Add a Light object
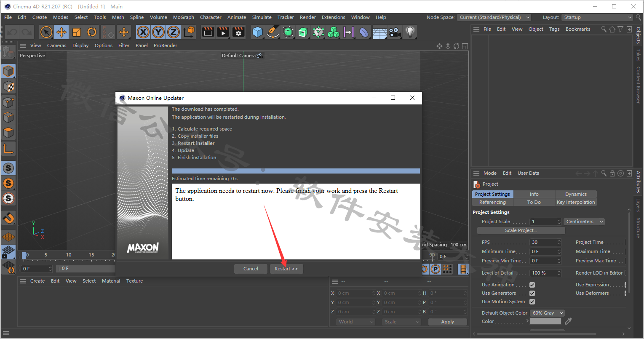Screen dimensions: 644x339 (410, 32)
